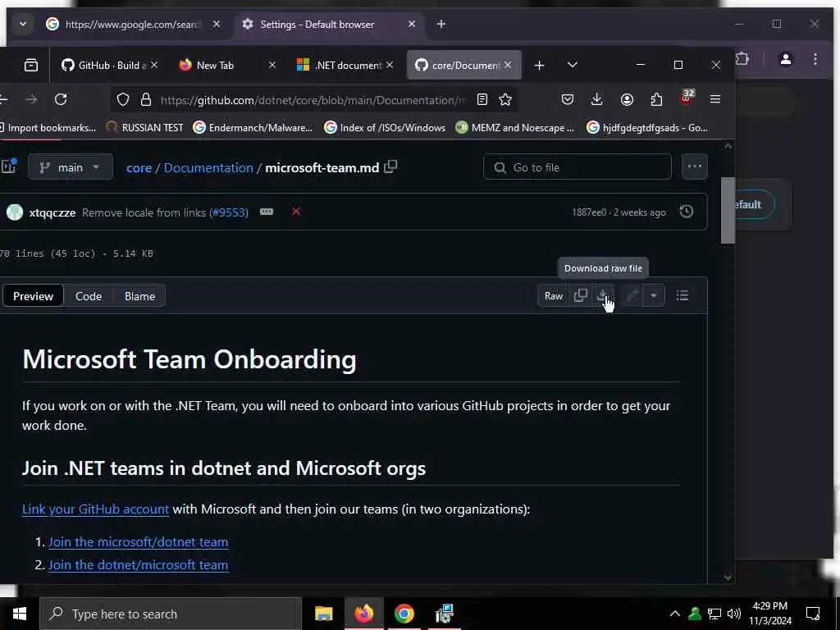This screenshot has width=840, height=630.
Task: Select the Preview view tab
Action: coord(33,296)
